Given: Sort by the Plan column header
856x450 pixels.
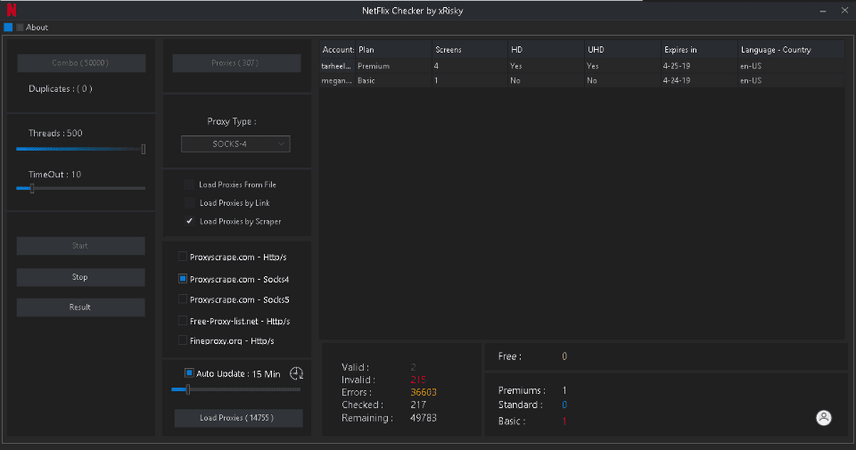Looking at the screenshot, I should coord(394,50).
